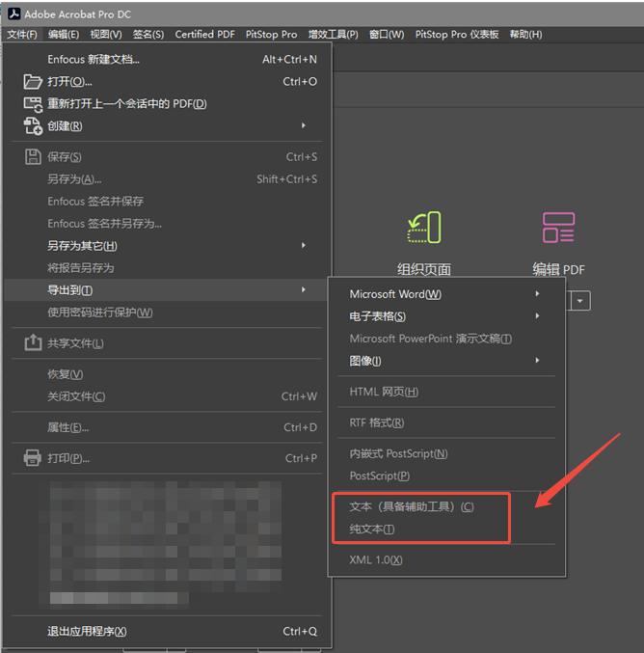
Task: Expand the 导出到(T) submenu arrow
Action: [x=304, y=290]
